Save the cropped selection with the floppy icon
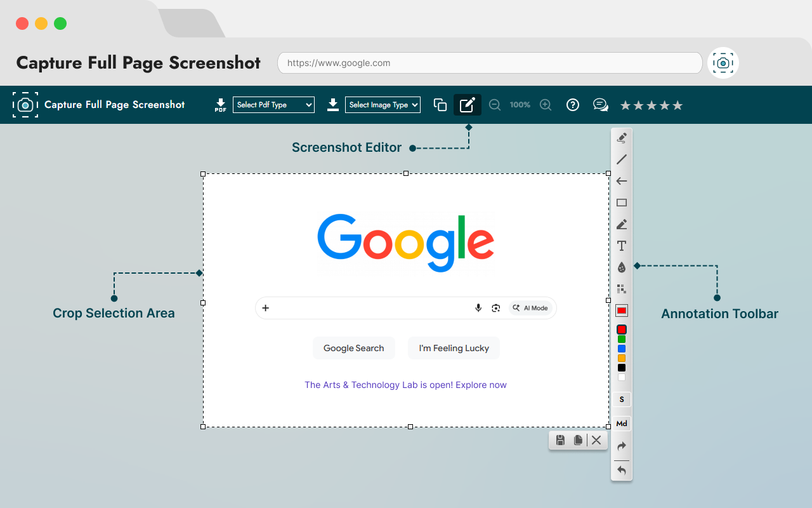812x508 pixels. pos(560,440)
